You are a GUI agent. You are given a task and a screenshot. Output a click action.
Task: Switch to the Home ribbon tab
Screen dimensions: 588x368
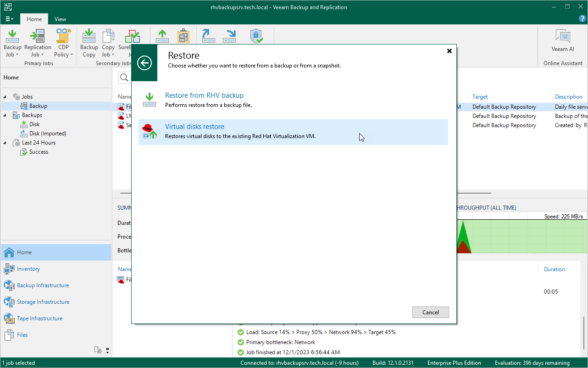point(34,19)
